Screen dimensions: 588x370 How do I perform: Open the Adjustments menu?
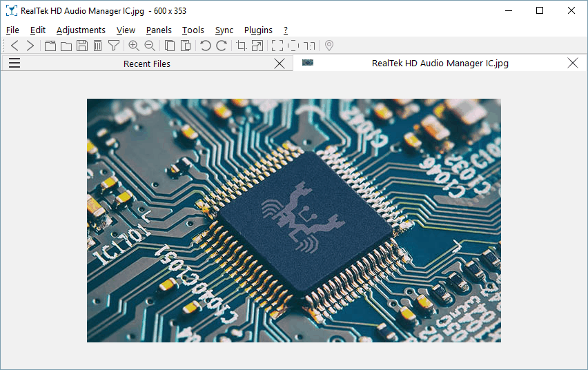pyautogui.click(x=81, y=30)
